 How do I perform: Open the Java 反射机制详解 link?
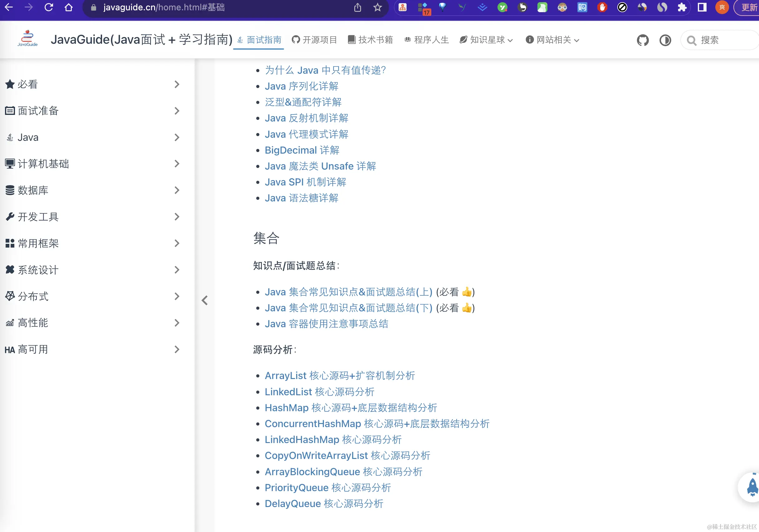coord(306,118)
